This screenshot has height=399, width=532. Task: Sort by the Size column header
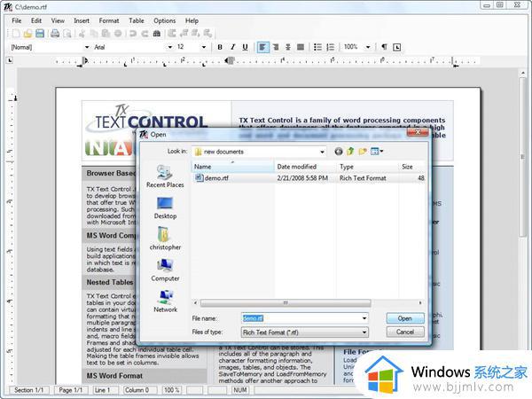click(412, 167)
